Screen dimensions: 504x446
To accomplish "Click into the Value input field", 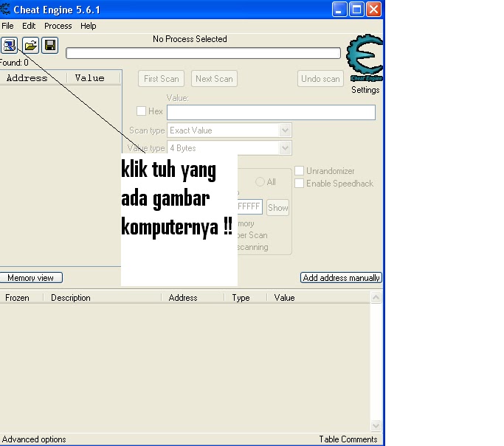I will (x=271, y=112).
